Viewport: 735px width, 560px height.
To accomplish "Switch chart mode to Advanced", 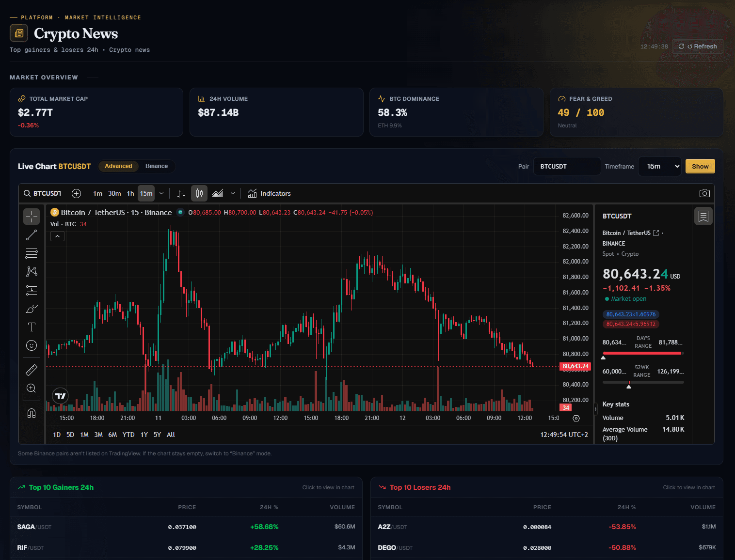I will [118, 166].
